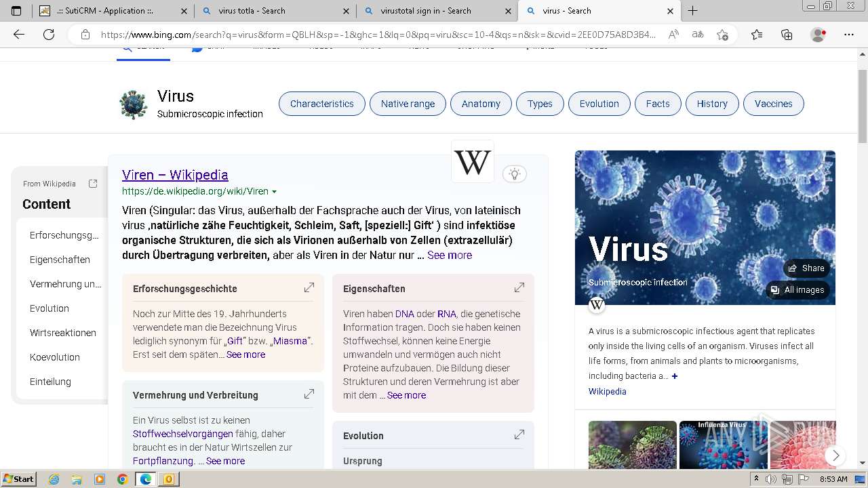Viewport: 868px width, 488px height.
Task: Click the Share button on Virus image
Action: pos(806,268)
